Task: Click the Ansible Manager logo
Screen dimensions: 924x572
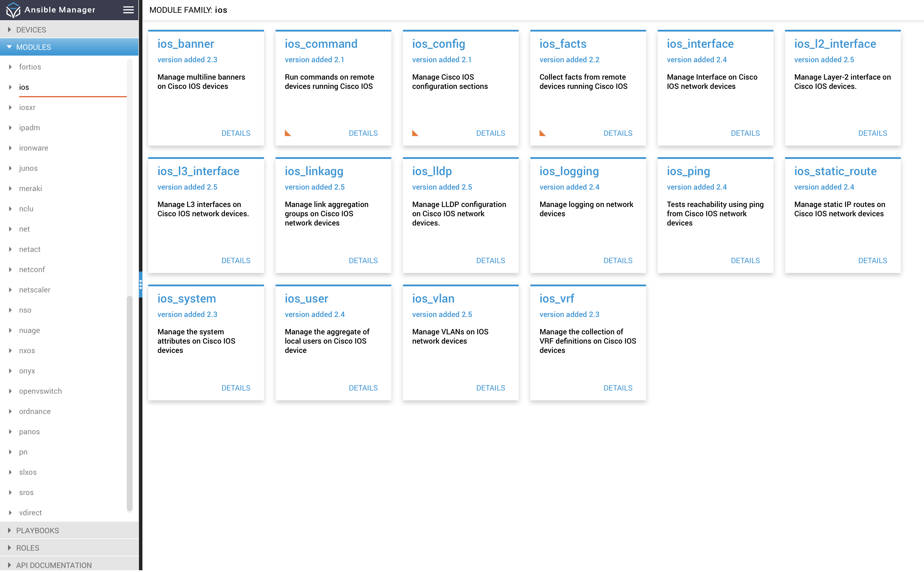Action: point(13,10)
